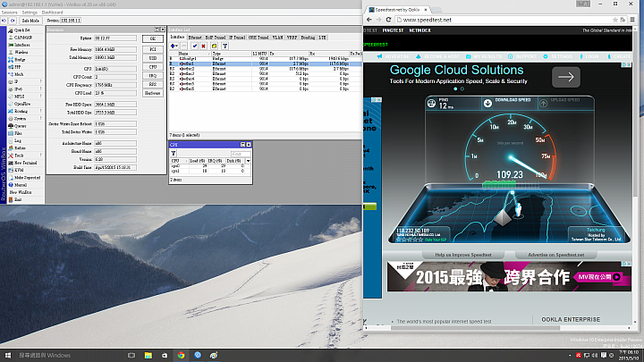
Task: Switch to Bonding tab in Interface List
Action: (308, 38)
